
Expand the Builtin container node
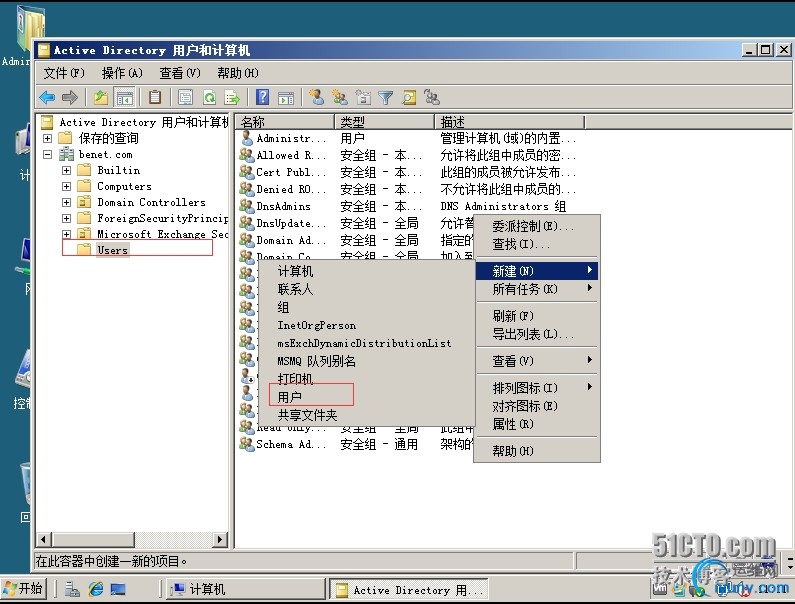66,170
